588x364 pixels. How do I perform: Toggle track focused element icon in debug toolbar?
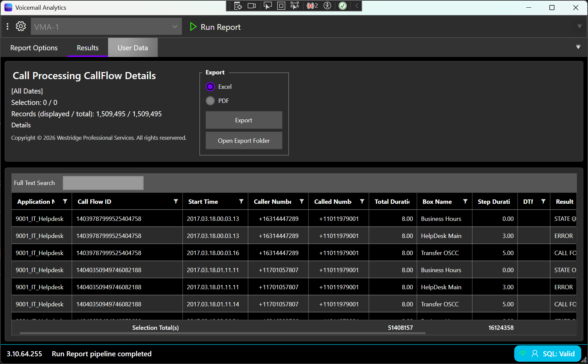click(295, 6)
